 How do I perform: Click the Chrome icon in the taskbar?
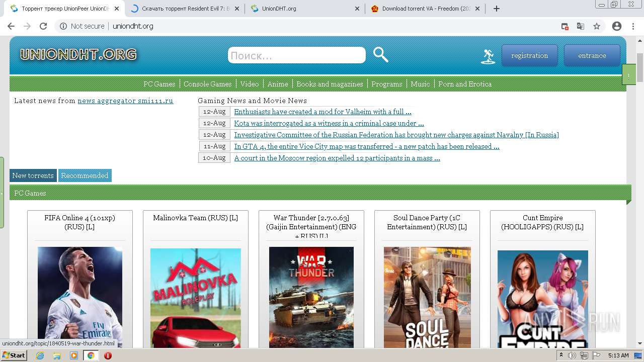pyautogui.click(x=91, y=355)
